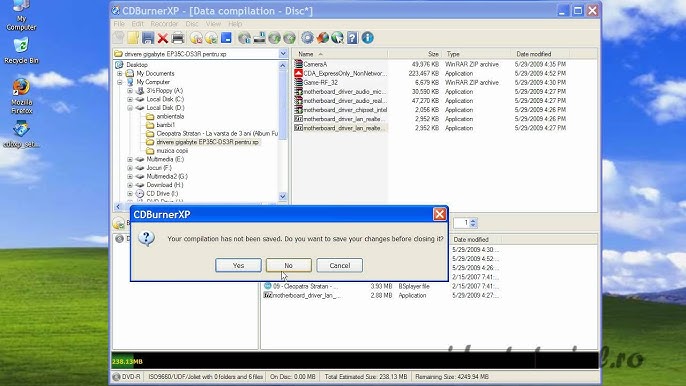Viewport: 686px width, 386px height.
Task: Click the orange globe language icon
Action: tap(322, 38)
